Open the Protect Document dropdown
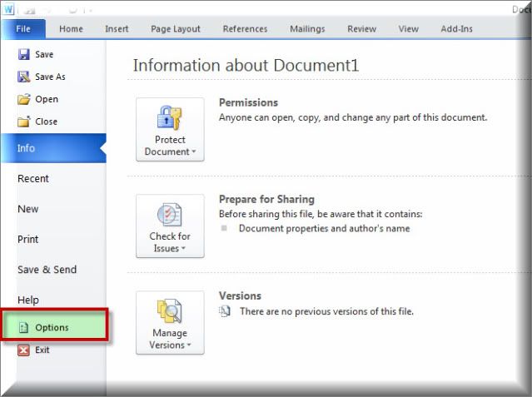Viewport: 532px width, 397px height. [x=170, y=130]
